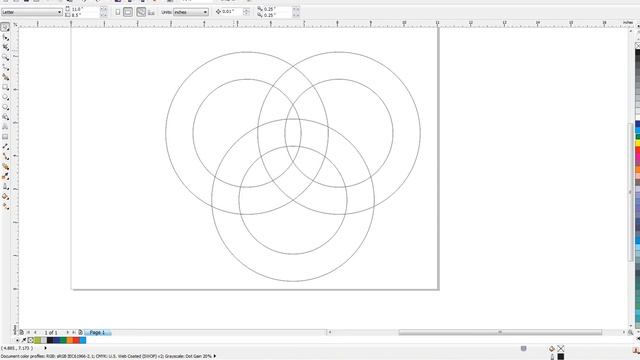The width and height of the screenshot is (640, 360).
Task: Add page icon left of page navigator
Action: (21, 332)
